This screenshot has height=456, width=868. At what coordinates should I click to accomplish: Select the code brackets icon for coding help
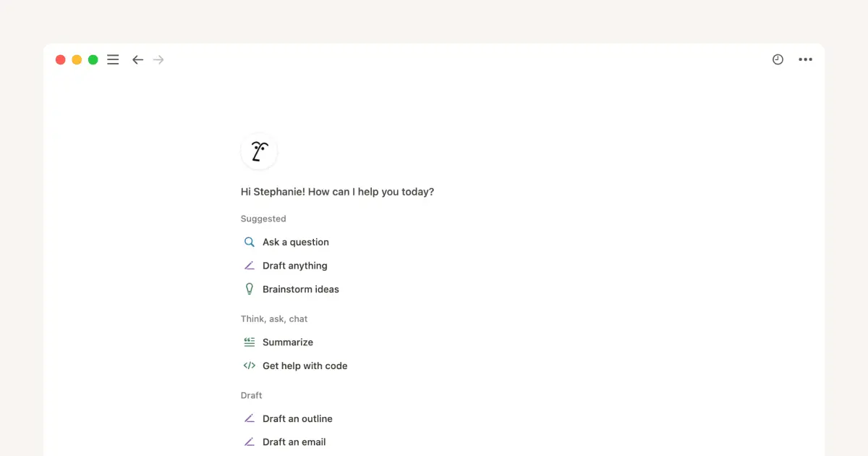(x=249, y=366)
